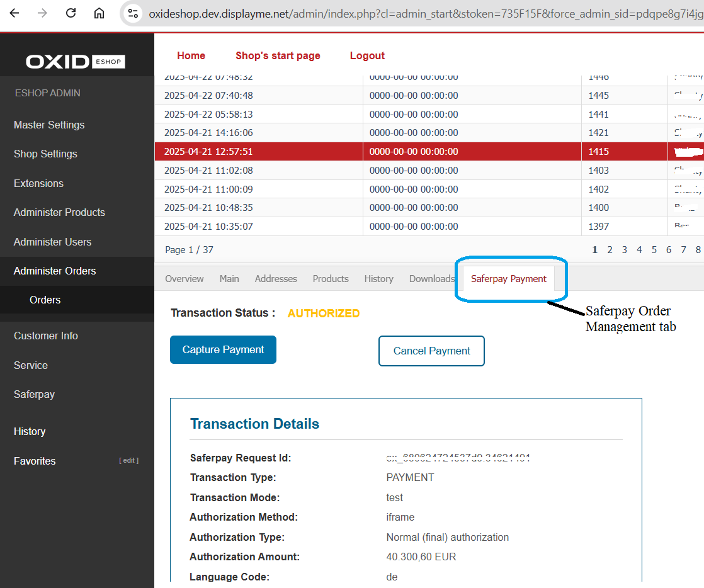
Task: Edit Favorites via the edit link
Action: pyautogui.click(x=128, y=460)
